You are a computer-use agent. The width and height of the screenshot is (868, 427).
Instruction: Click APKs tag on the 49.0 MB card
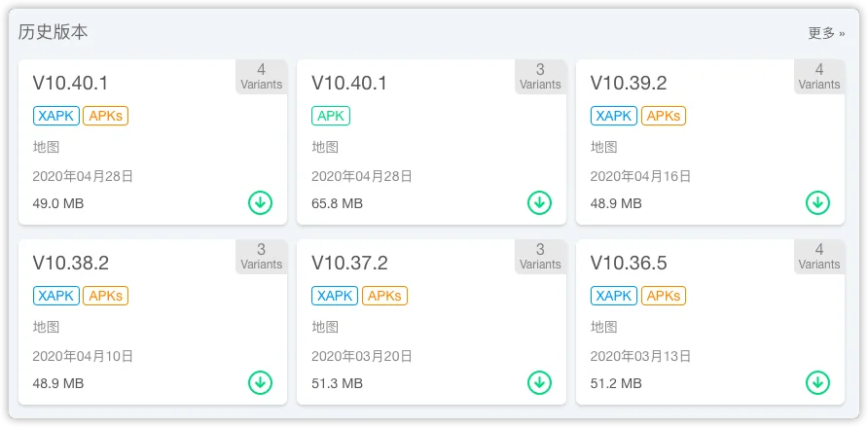106,116
